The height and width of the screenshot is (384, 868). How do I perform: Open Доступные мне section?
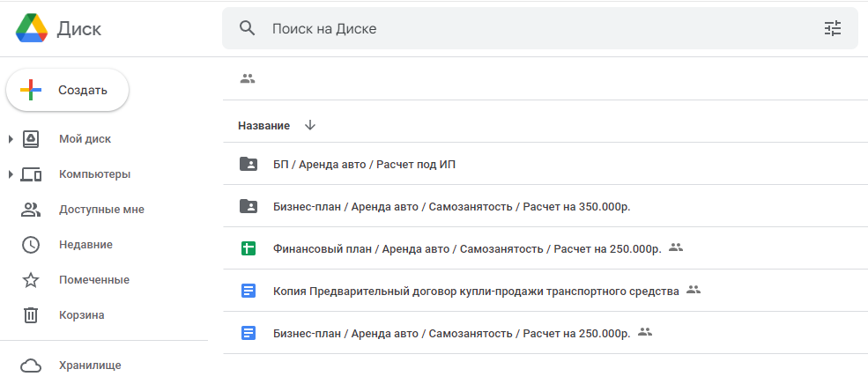[x=101, y=210]
